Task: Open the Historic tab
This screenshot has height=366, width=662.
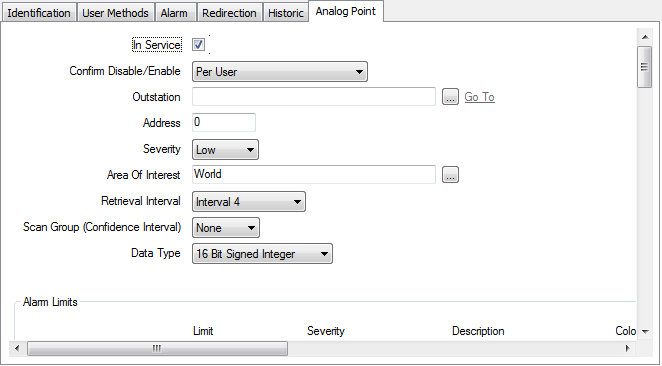Action: pos(286,13)
